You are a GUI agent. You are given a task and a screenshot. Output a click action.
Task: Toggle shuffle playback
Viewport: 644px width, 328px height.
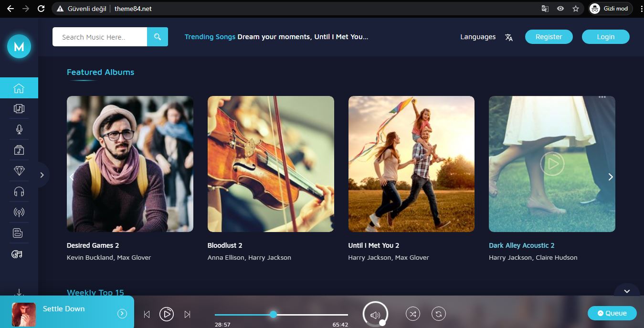(413, 314)
